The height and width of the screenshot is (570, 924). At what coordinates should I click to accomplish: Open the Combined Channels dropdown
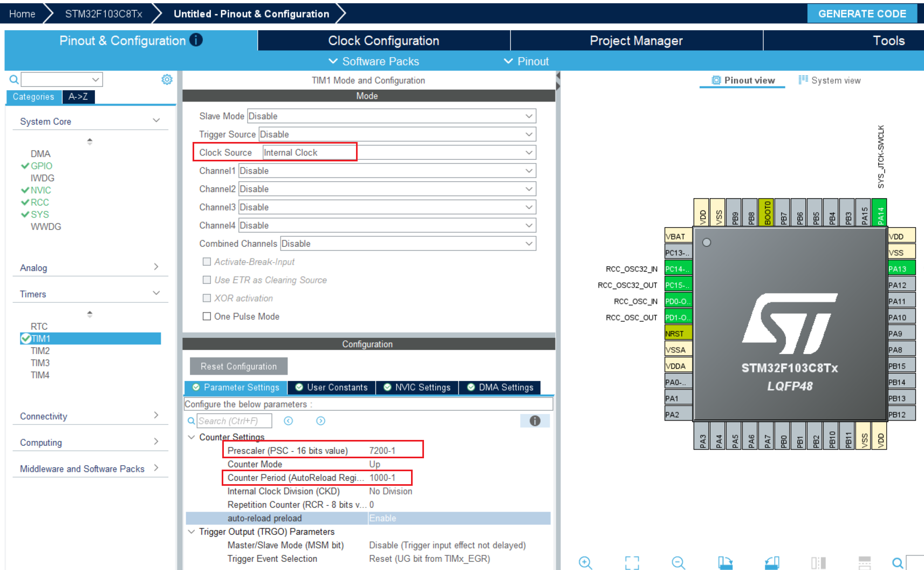408,243
